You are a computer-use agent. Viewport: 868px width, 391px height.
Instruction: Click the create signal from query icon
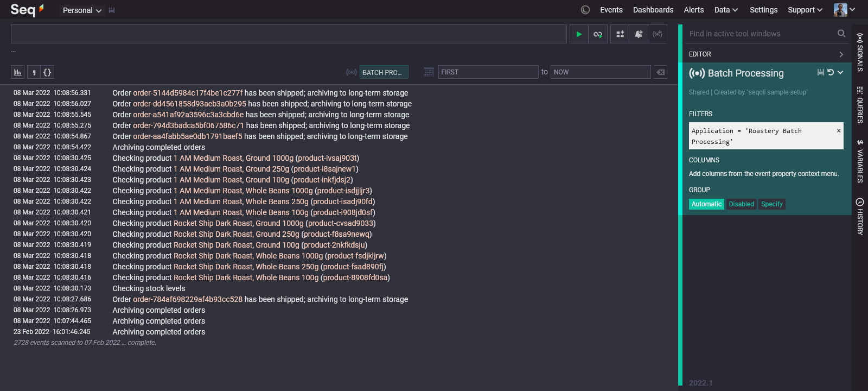(x=658, y=34)
